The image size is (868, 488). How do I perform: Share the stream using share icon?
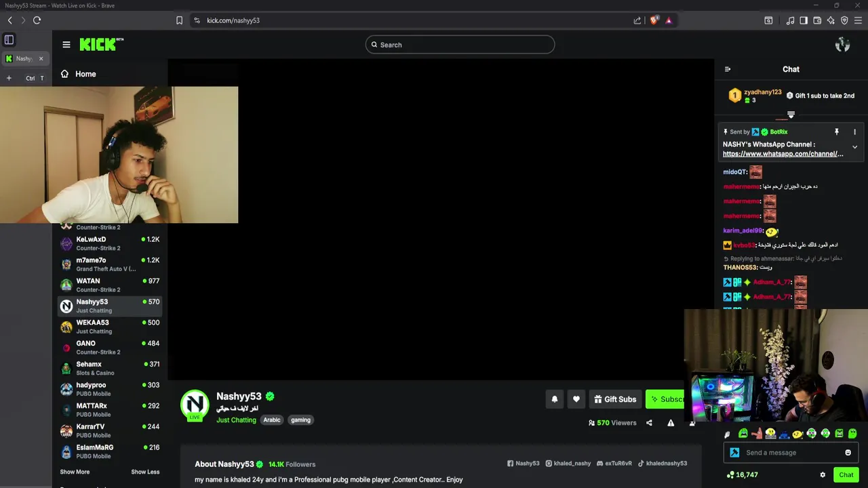[649, 423]
